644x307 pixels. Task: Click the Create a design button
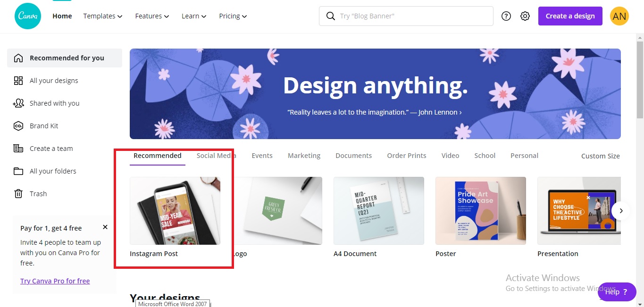570,16
